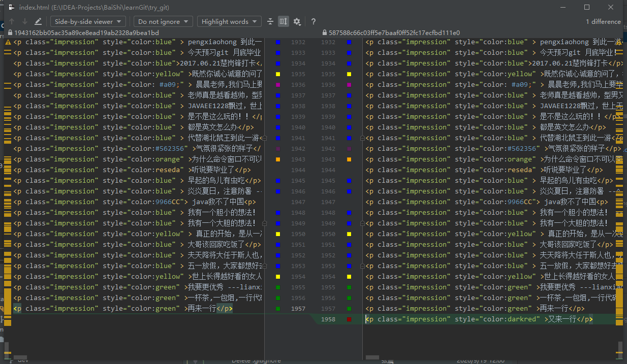
Task: Click the added line '又来一行' on right
Action: (x=479, y=319)
